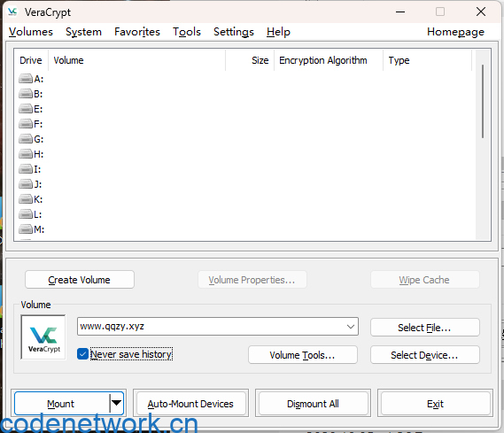Click Dismount All button
The height and width of the screenshot is (433, 504).
313,404
